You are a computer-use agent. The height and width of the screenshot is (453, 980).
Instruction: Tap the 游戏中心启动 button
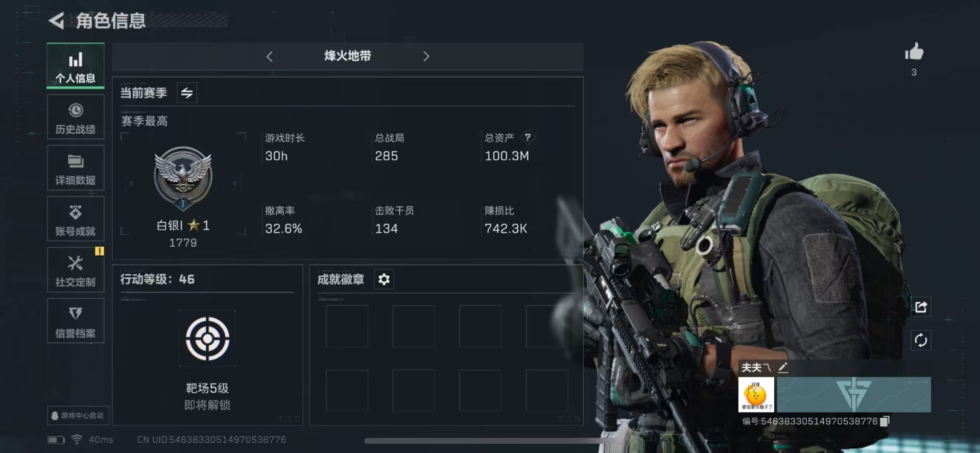coord(78,415)
